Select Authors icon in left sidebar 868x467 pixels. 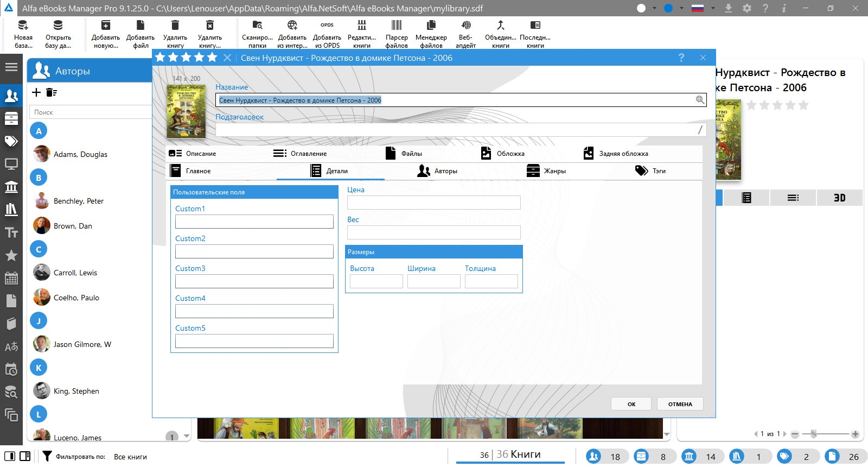(x=11, y=96)
